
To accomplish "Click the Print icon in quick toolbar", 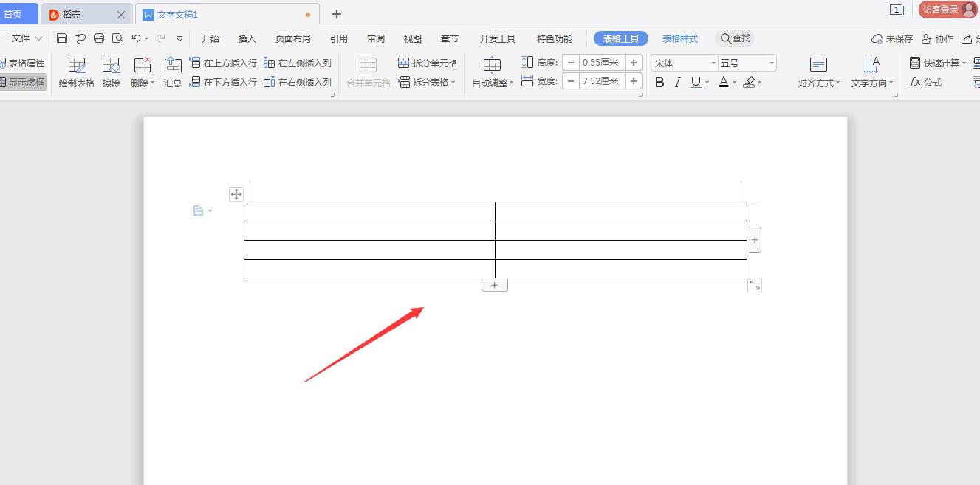I will coord(99,38).
